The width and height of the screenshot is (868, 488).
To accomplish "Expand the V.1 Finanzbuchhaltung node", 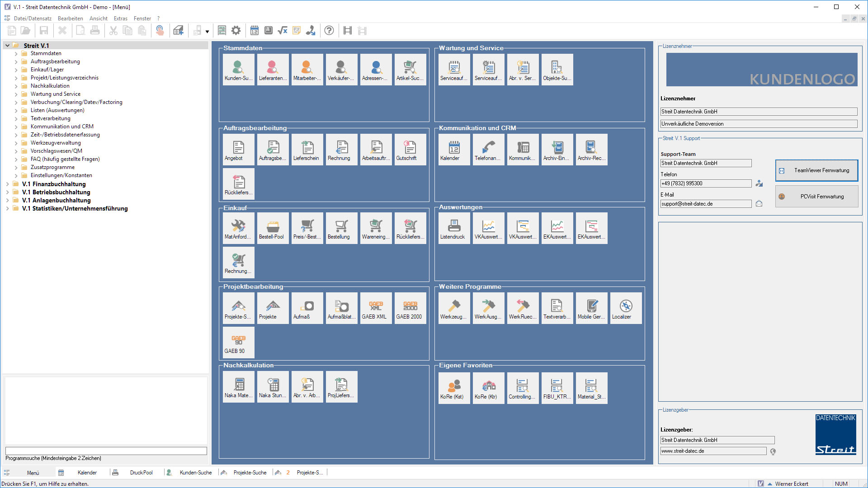I will click(x=7, y=184).
